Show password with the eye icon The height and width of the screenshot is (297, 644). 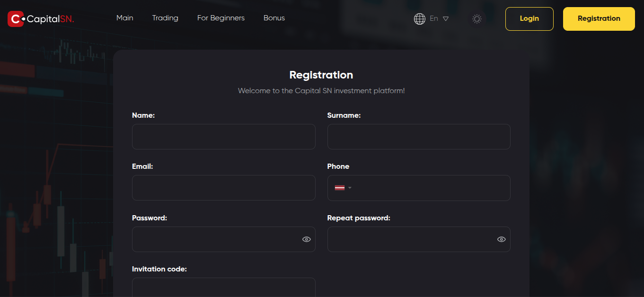point(307,239)
